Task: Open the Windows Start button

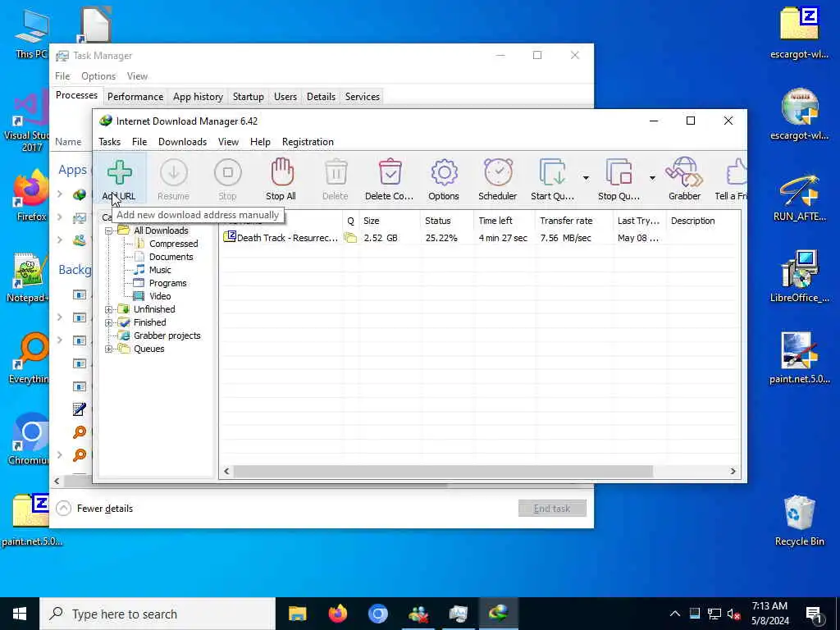Action: [20, 614]
